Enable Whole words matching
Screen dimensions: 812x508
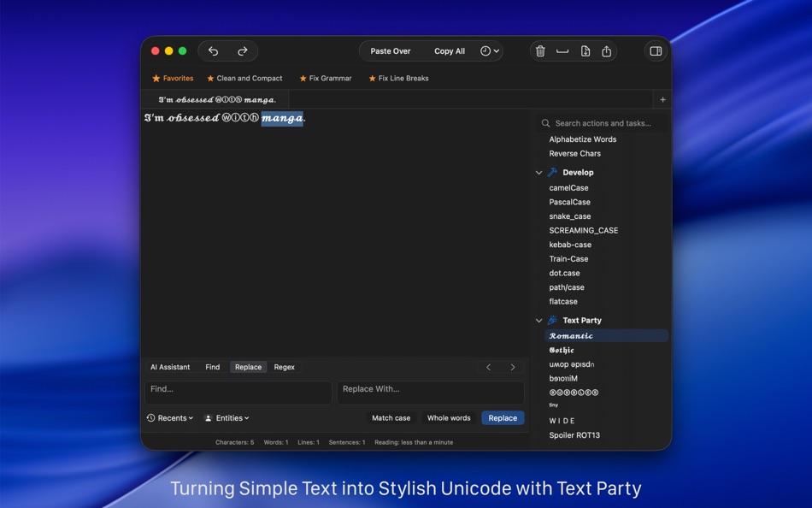point(449,418)
